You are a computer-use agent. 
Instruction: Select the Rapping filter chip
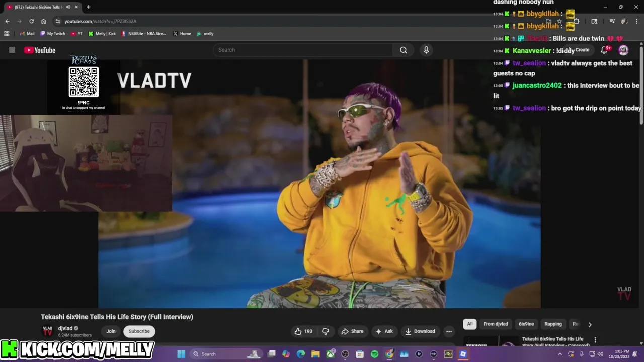(x=553, y=324)
